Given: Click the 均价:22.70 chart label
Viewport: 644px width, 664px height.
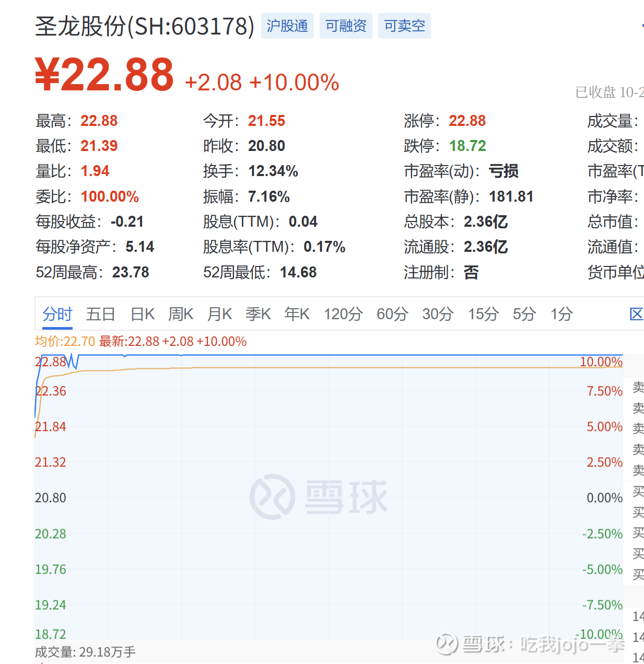Looking at the screenshot, I should [65, 341].
